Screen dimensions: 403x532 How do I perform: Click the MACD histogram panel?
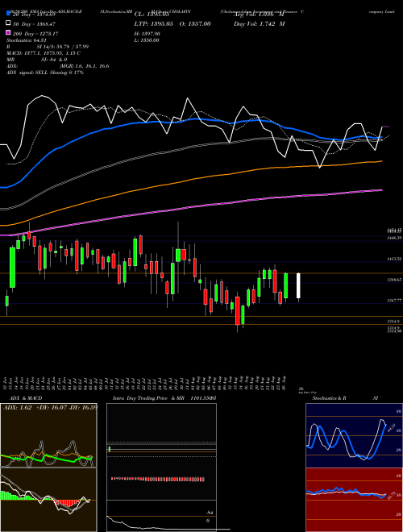48,500
